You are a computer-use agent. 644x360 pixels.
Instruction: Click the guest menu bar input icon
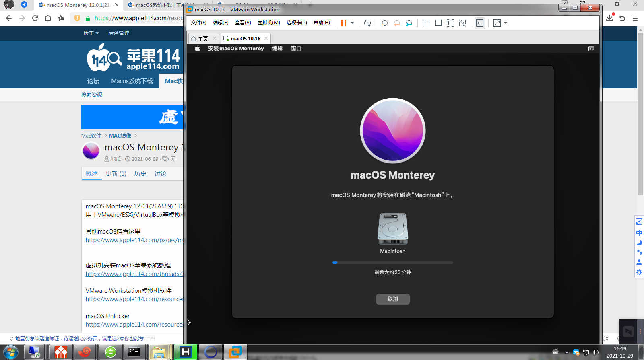coord(591,49)
